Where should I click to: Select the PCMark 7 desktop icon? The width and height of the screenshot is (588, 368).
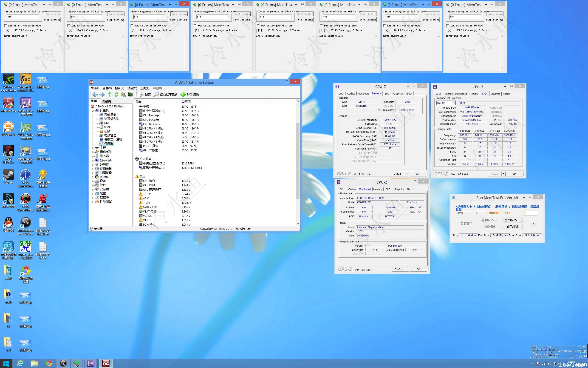point(8,129)
